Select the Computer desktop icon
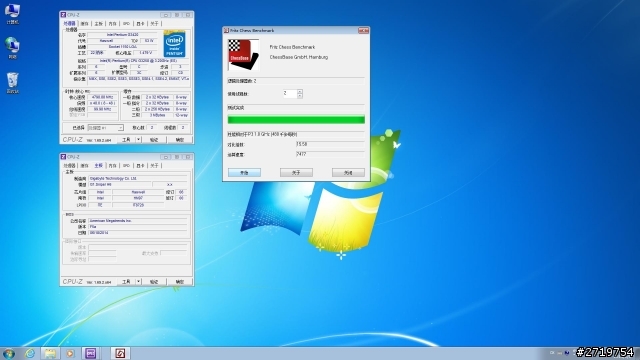 12,13
